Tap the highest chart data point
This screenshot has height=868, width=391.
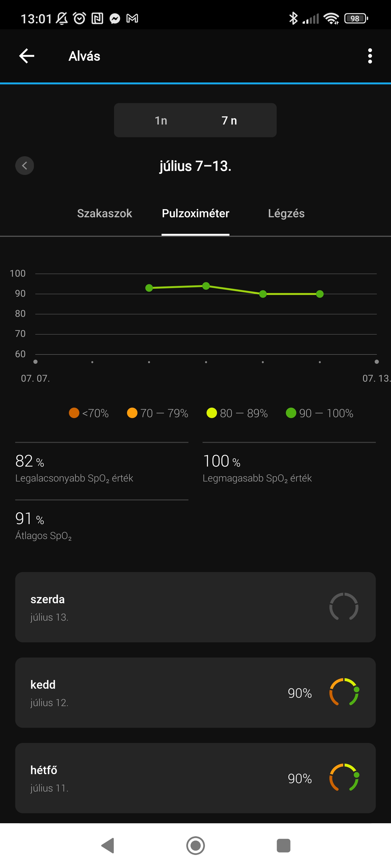coord(206,286)
